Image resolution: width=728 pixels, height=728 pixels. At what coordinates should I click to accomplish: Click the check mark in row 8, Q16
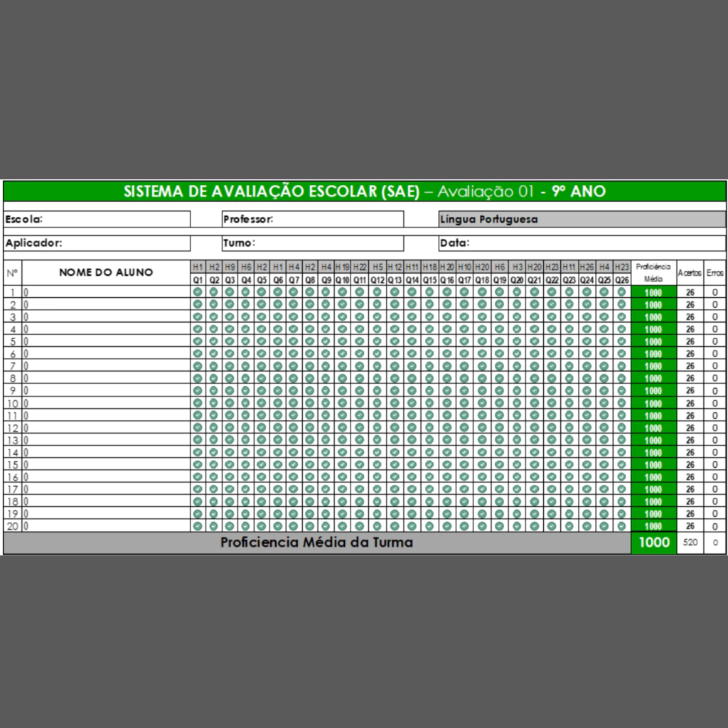pyautogui.click(x=446, y=378)
